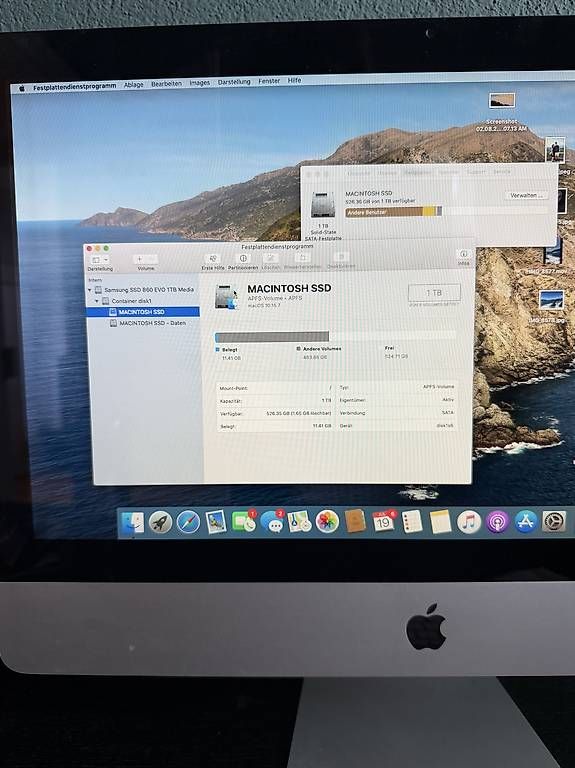Open Messages from the Dock
This screenshot has width=575, height=768.
(272, 522)
